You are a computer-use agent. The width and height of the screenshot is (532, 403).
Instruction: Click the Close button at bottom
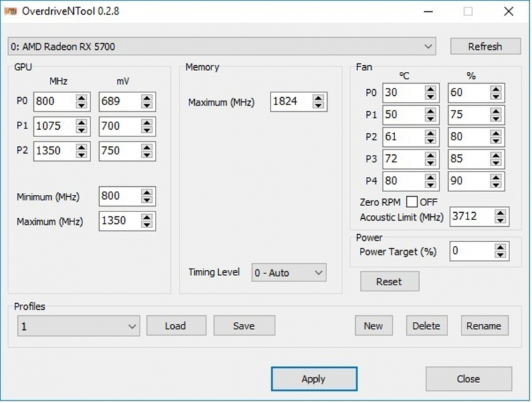click(x=469, y=378)
